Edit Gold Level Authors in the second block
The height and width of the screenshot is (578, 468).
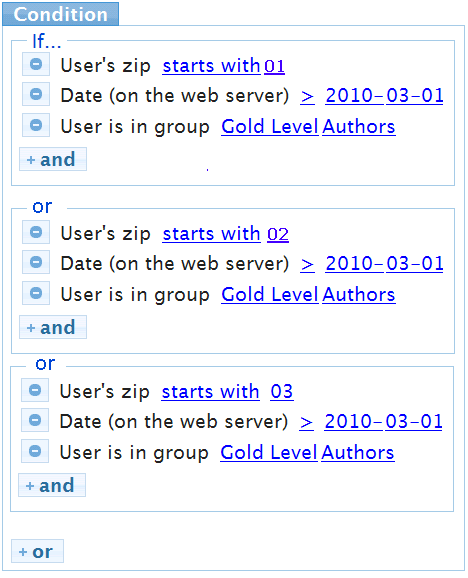(308, 295)
